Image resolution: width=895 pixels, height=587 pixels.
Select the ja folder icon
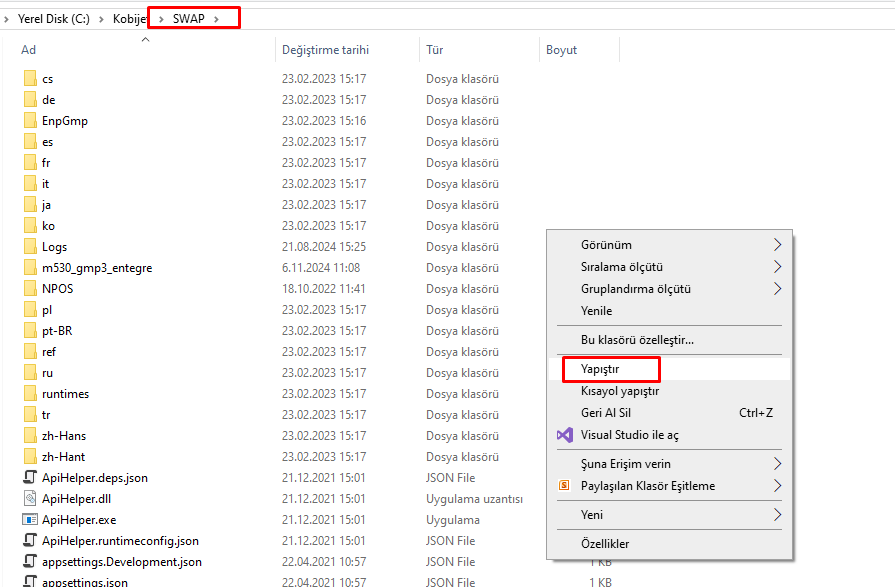(x=30, y=204)
